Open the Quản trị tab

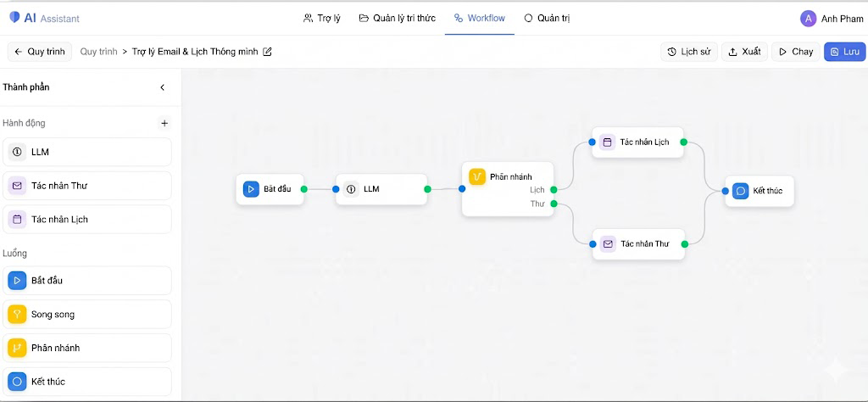point(547,18)
